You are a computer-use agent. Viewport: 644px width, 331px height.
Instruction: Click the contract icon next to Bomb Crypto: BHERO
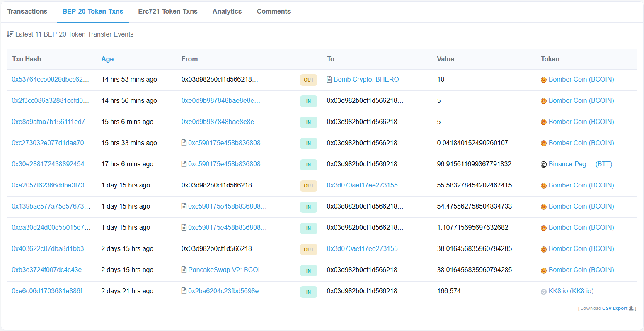pyautogui.click(x=329, y=79)
